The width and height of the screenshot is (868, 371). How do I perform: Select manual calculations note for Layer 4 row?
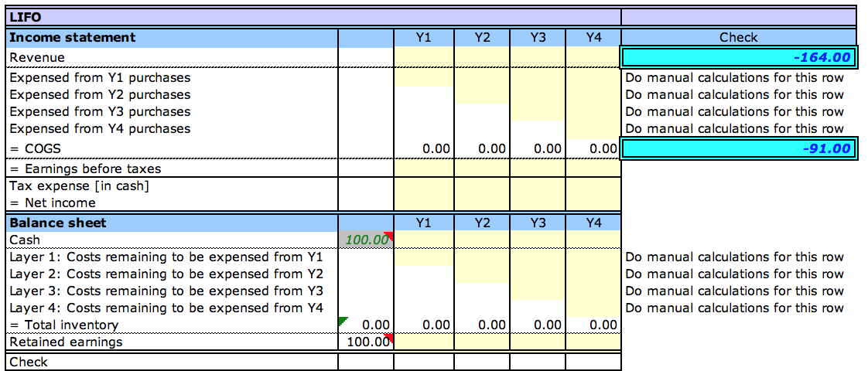click(735, 308)
